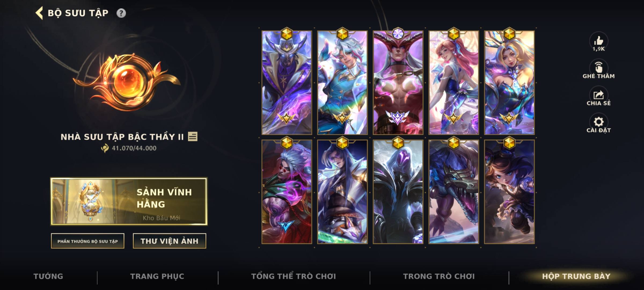The width and height of the screenshot is (644, 290).
Task: Open the Tổng Thể Trò Chơi tab
Action: pos(294,276)
